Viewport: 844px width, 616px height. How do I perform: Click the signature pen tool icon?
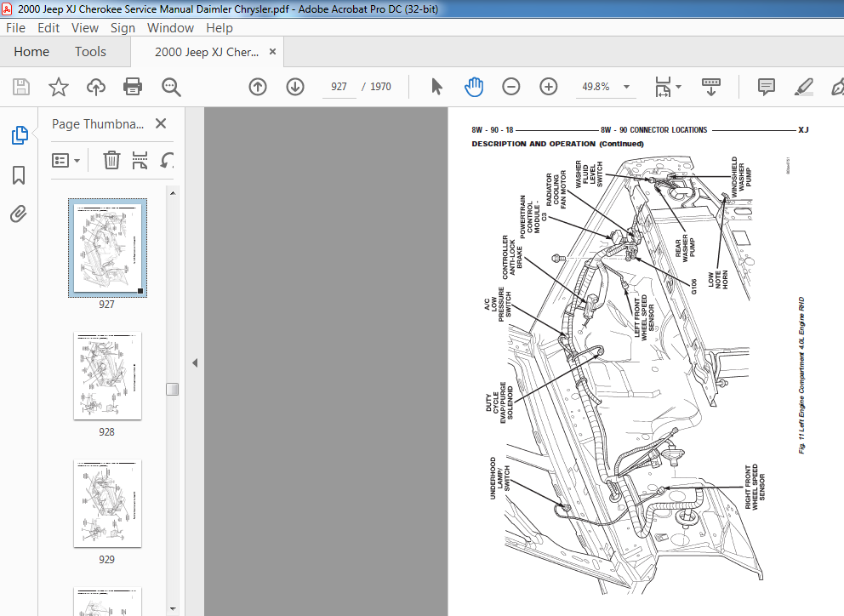tap(837, 87)
